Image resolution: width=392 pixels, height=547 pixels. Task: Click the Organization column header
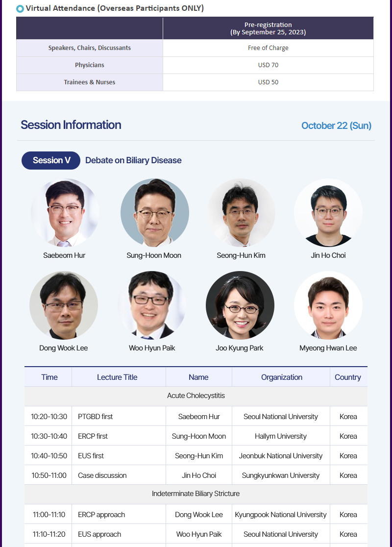coord(281,377)
